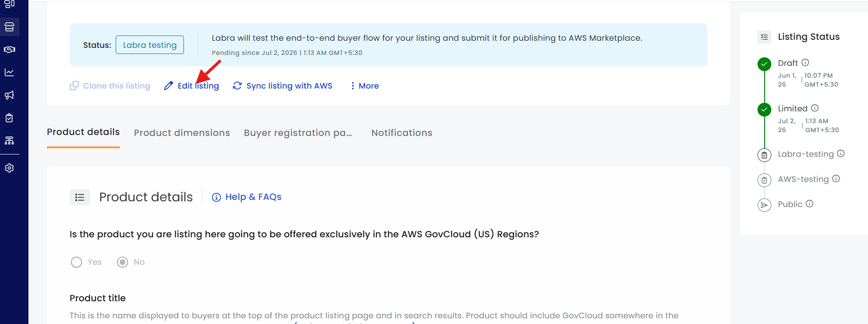The width and height of the screenshot is (868, 324).
Task: Click the Draft green checkmark step
Action: pos(764,64)
